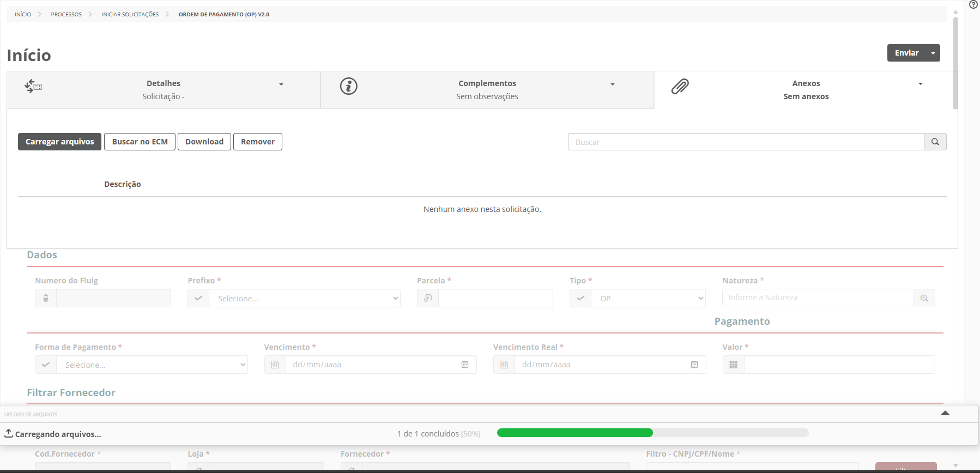This screenshot has height=473, width=980.
Task: Click the Detalhes arrows icon
Action: coord(33,86)
